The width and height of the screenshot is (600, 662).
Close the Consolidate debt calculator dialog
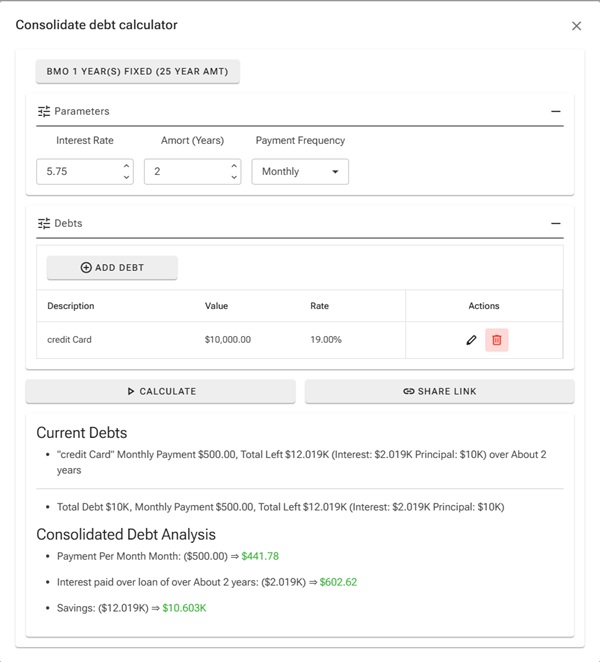click(576, 26)
